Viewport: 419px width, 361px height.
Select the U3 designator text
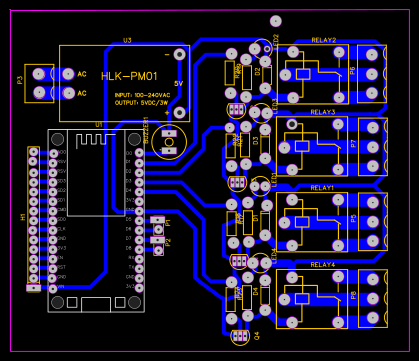pyautogui.click(x=127, y=40)
